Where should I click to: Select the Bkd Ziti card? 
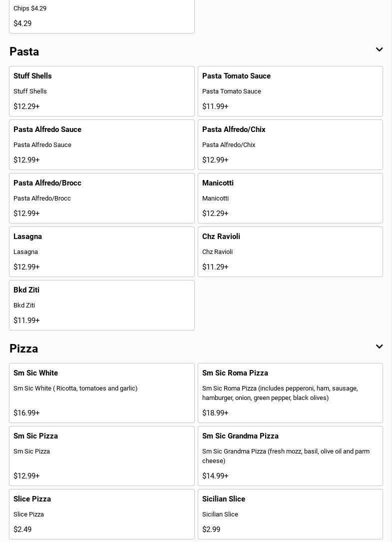tap(101, 305)
